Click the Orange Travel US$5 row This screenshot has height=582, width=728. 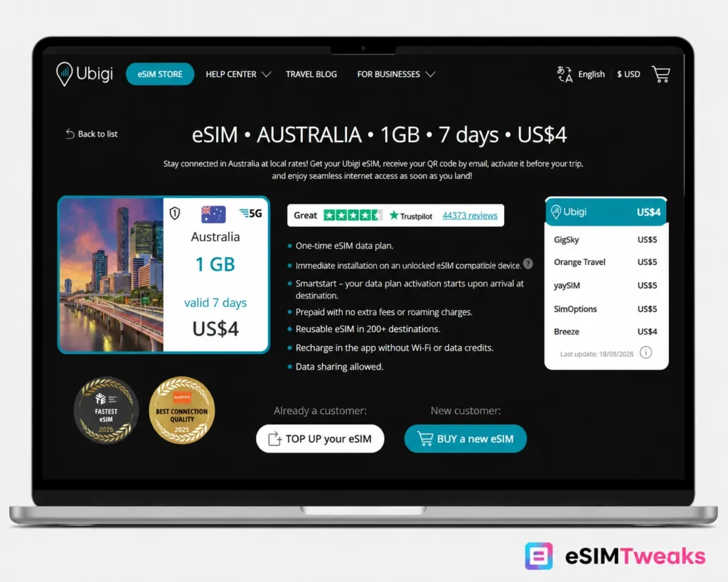click(x=605, y=262)
